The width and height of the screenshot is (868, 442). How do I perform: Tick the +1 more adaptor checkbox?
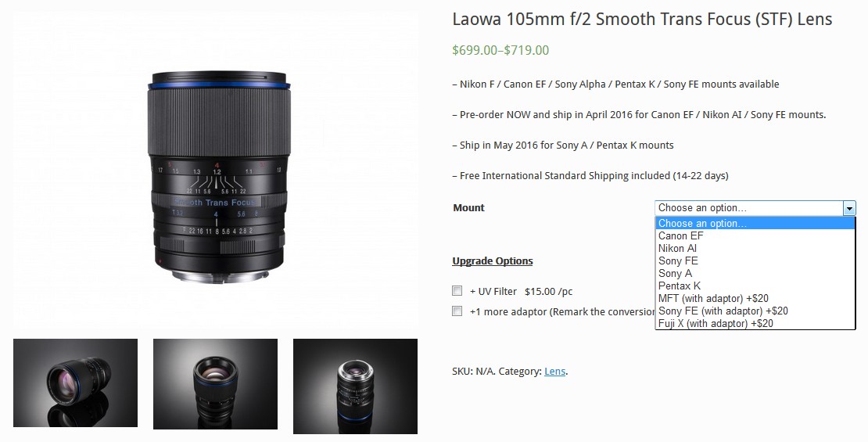457,311
